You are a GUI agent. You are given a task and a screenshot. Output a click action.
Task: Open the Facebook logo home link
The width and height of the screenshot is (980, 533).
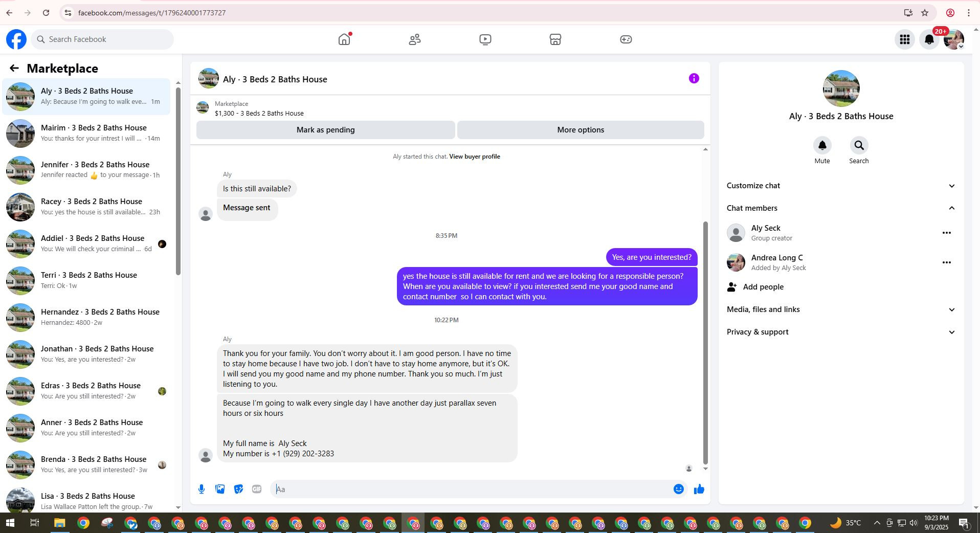click(x=16, y=39)
